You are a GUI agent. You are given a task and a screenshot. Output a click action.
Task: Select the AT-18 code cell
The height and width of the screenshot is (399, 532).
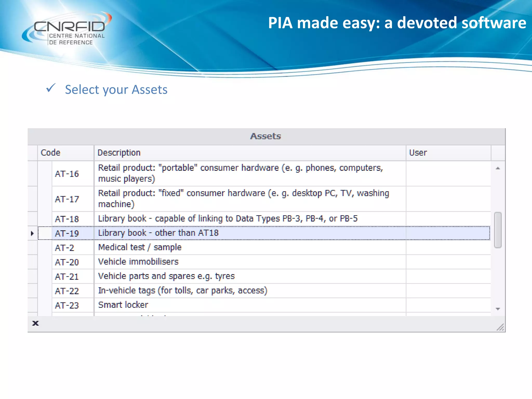tap(73, 219)
